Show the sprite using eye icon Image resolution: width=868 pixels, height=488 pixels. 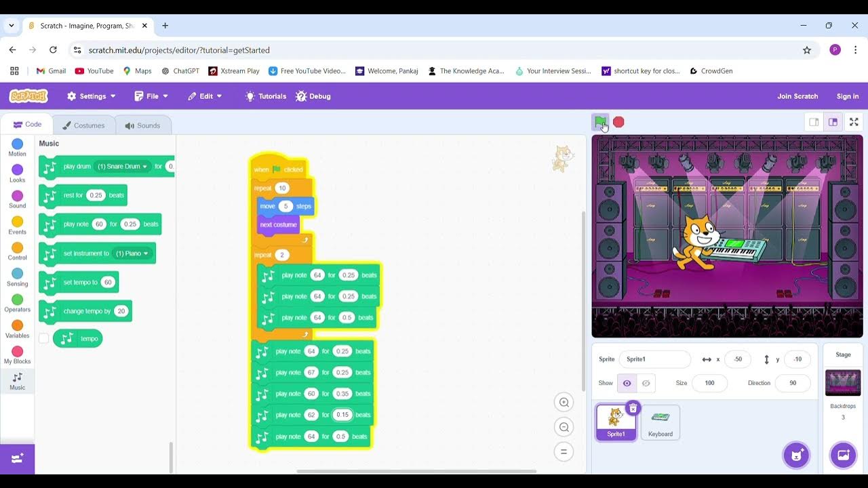[x=627, y=383]
